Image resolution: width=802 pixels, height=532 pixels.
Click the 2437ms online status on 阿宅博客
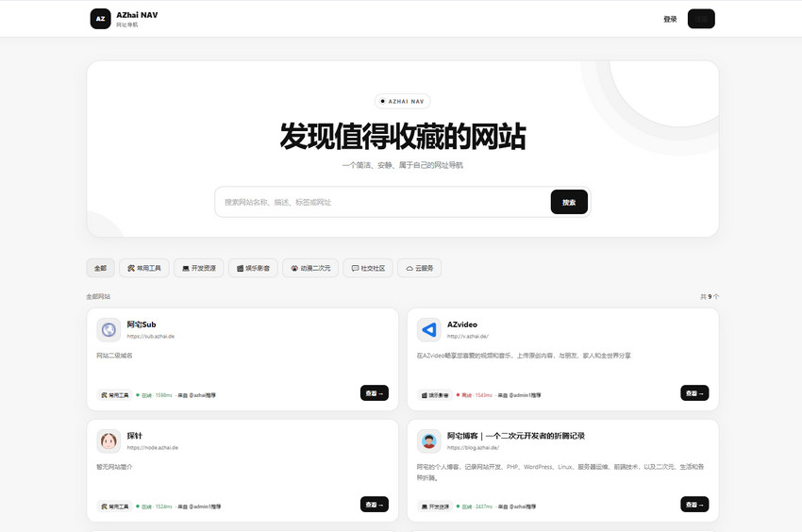pyautogui.click(x=475, y=507)
